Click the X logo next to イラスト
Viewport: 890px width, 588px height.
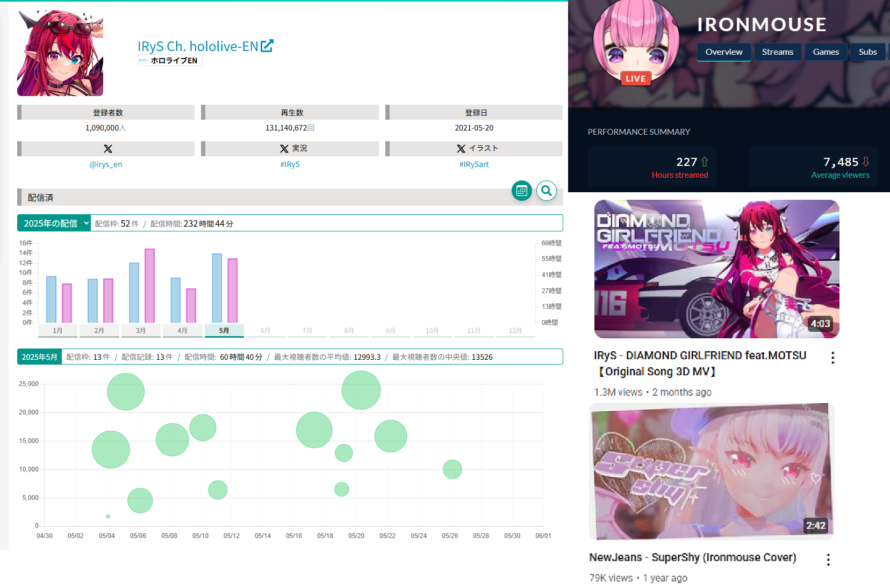point(461,149)
